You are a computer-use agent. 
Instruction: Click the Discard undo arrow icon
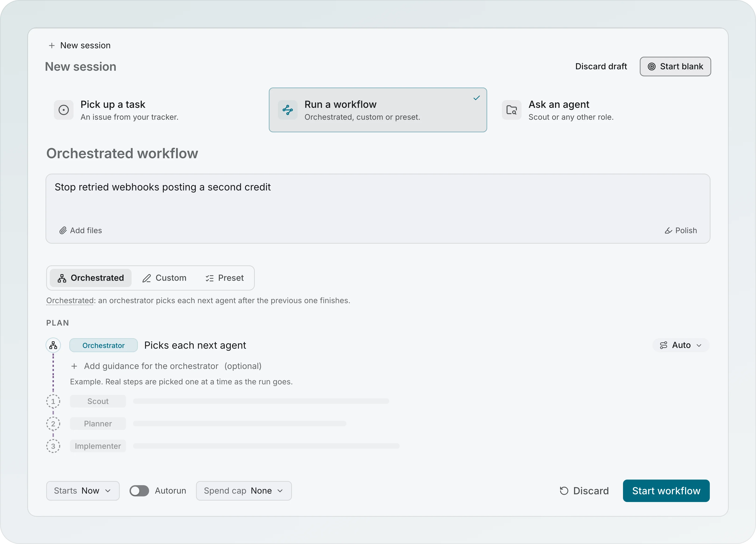(564, 491)
